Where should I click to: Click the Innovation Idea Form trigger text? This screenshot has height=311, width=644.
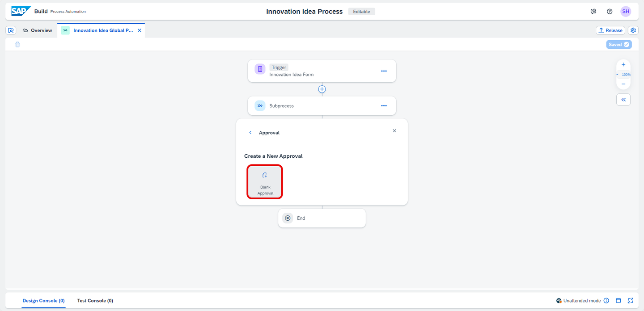point(292,75)
